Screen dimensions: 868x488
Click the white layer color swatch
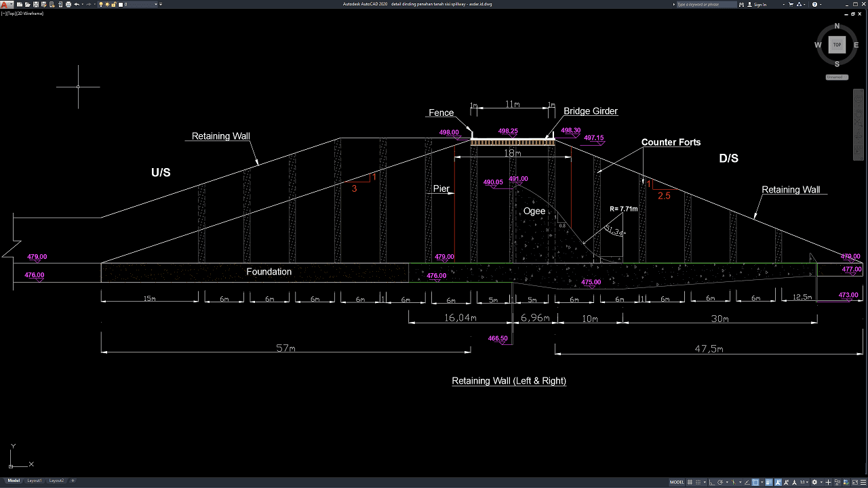point(121,4)
